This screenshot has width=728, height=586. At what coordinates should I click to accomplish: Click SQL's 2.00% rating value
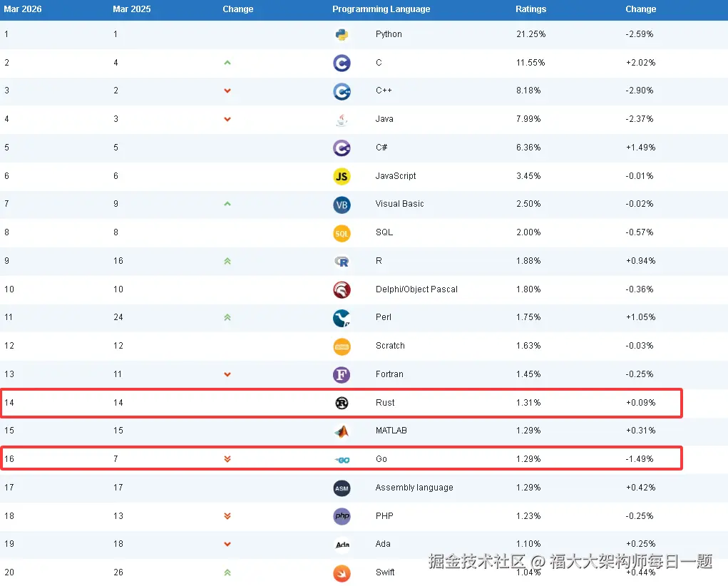pyautogui.click(x=528, y=232)
